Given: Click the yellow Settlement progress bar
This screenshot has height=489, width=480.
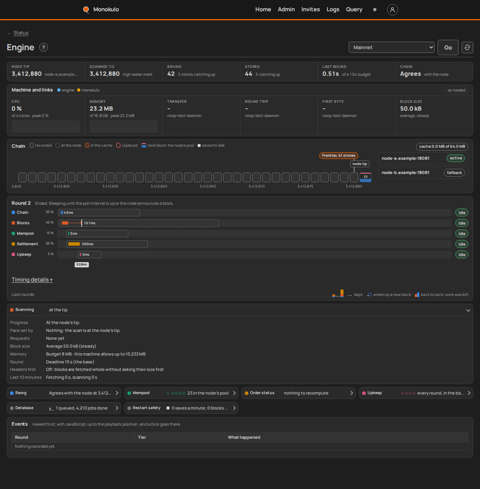Looking at the screenshot, I should pyautogui.click(x=74, y=244).
